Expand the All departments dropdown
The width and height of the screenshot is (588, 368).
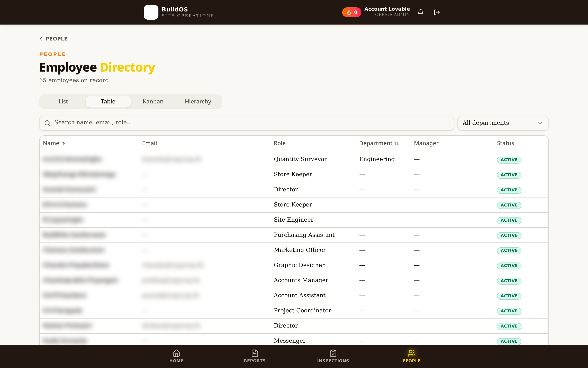coord(503,123)
